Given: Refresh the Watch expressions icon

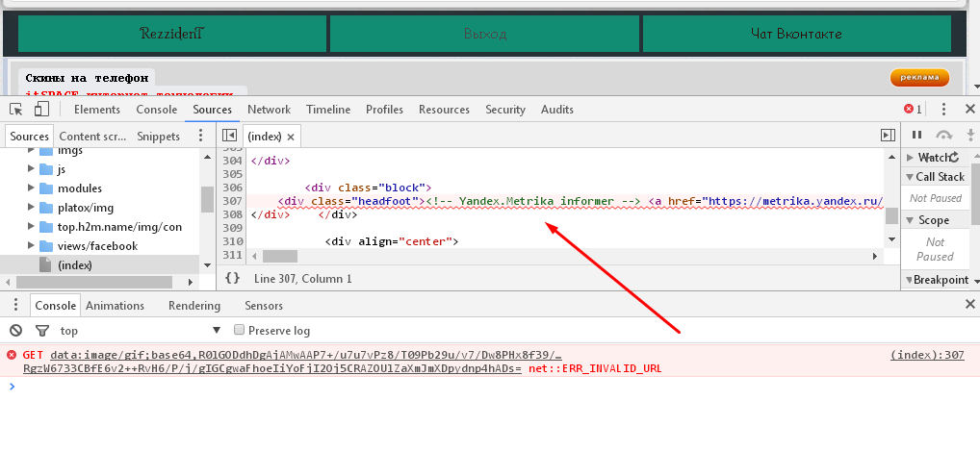Looking at the screenshot, I should tap(954, 158).
